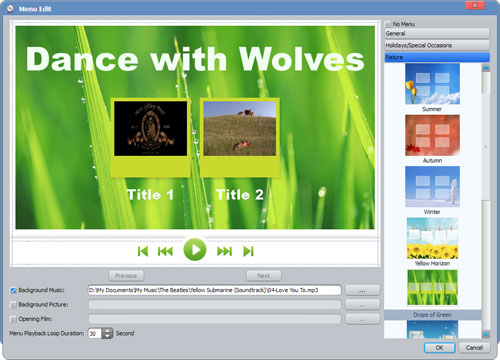The width and height of the screenshot is (500, 360).
Task: Browse for a Background Picture file
Action: coord(363,305)
